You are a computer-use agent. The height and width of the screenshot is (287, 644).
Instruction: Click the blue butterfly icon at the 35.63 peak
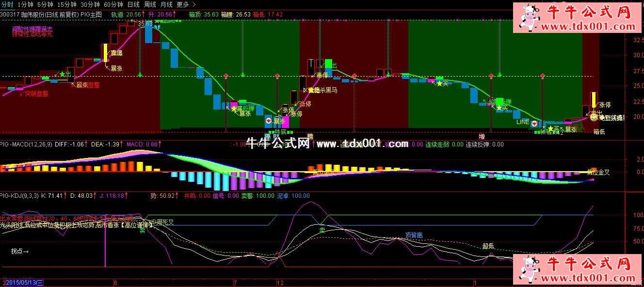tap(158, 25)
